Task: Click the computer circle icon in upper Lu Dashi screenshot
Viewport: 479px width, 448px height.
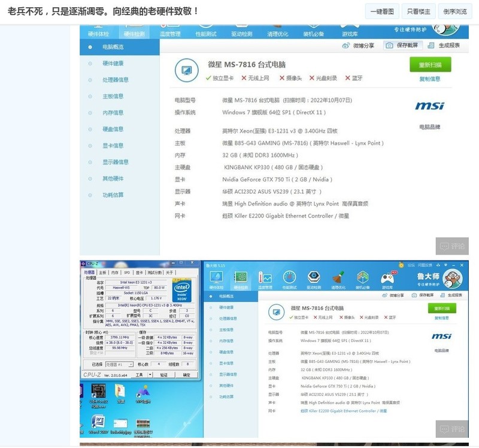Action: click(x=186, y=70)
